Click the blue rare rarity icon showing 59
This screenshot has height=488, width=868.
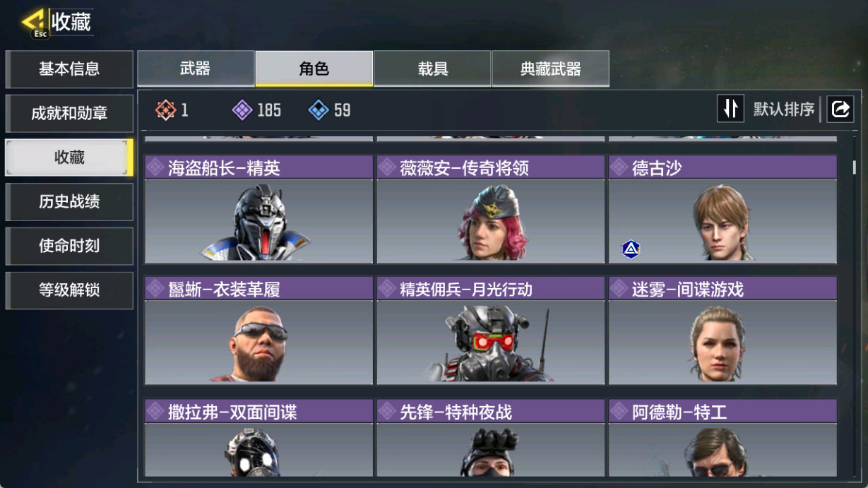[319, 109]
